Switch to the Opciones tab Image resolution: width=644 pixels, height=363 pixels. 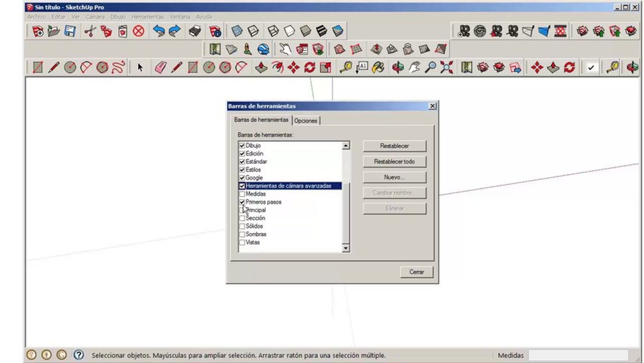[x=306, y=121]
